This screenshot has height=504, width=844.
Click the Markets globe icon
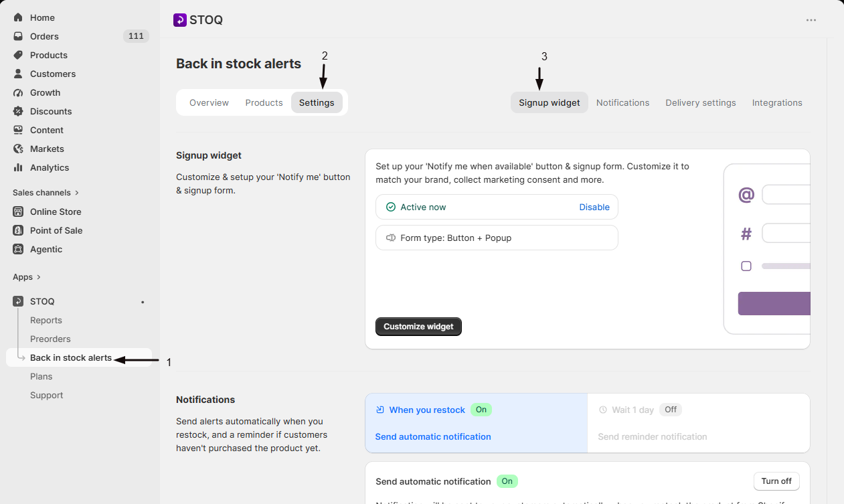tap(18, 149)
